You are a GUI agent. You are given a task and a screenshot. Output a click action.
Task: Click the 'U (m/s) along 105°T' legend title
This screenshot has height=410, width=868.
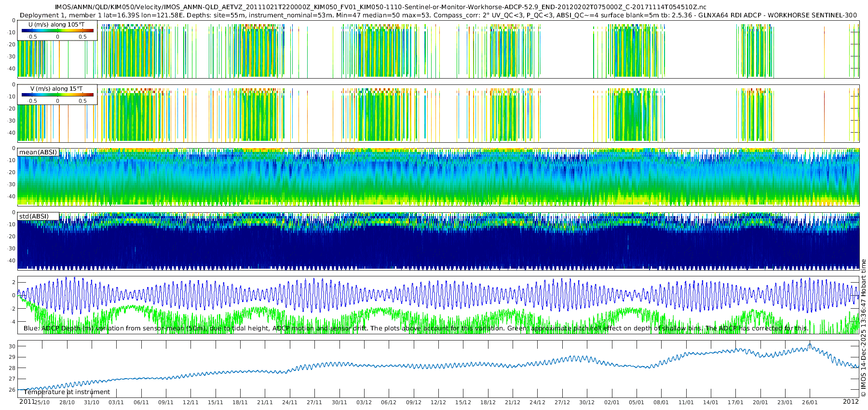click(57, 24)
